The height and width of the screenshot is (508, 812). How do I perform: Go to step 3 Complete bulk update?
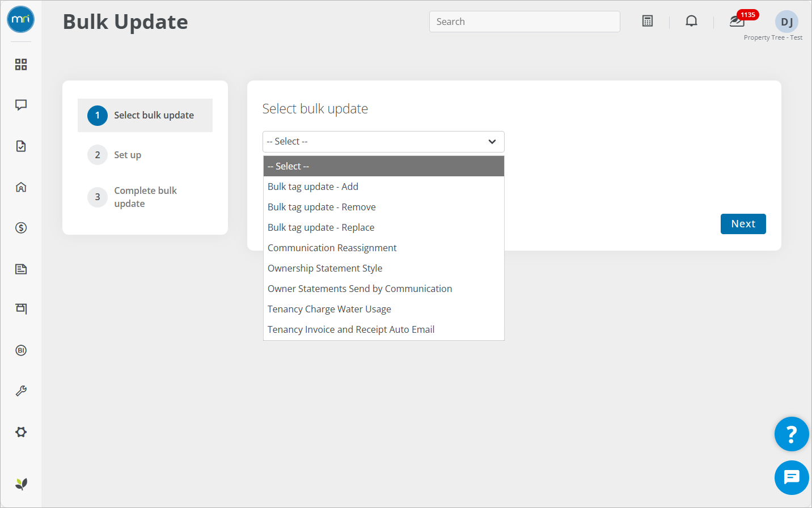(133, 197)
